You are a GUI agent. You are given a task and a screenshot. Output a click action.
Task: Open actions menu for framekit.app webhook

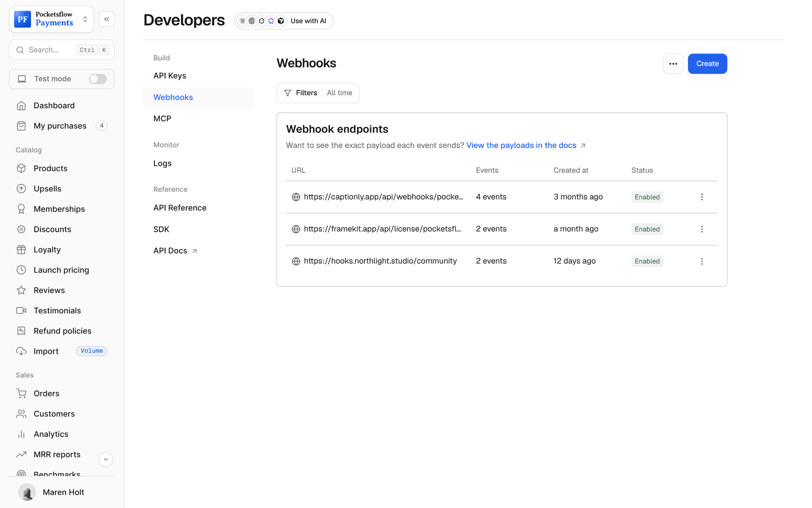coord(702,229)
